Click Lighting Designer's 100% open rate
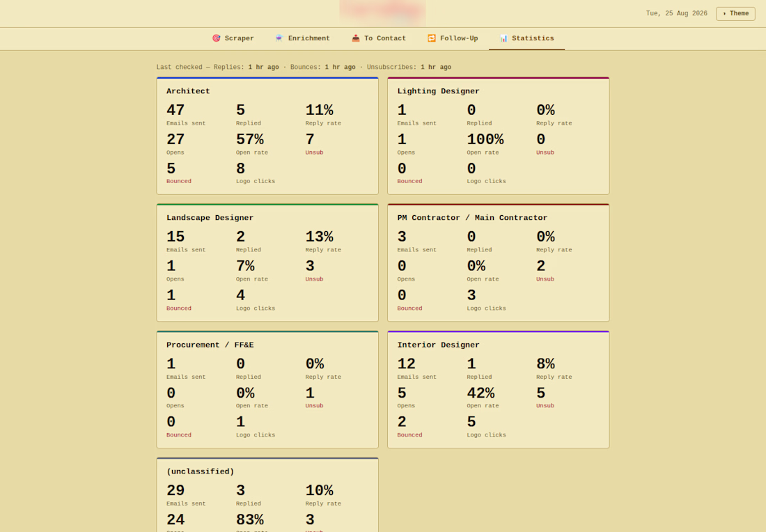 pyautogui.click(x=485, y=140)
